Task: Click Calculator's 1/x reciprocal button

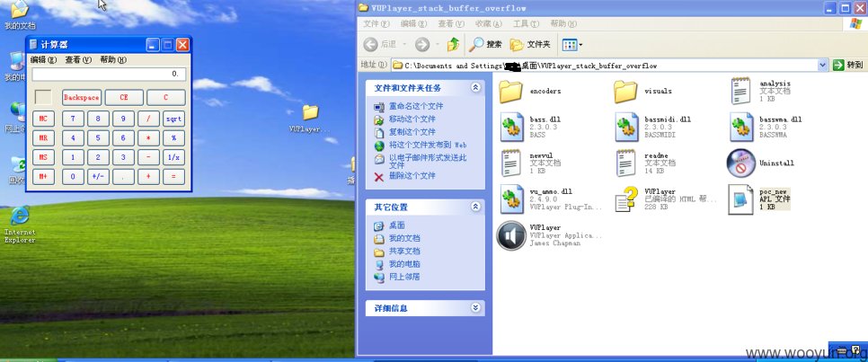Action: coord(173,158)
